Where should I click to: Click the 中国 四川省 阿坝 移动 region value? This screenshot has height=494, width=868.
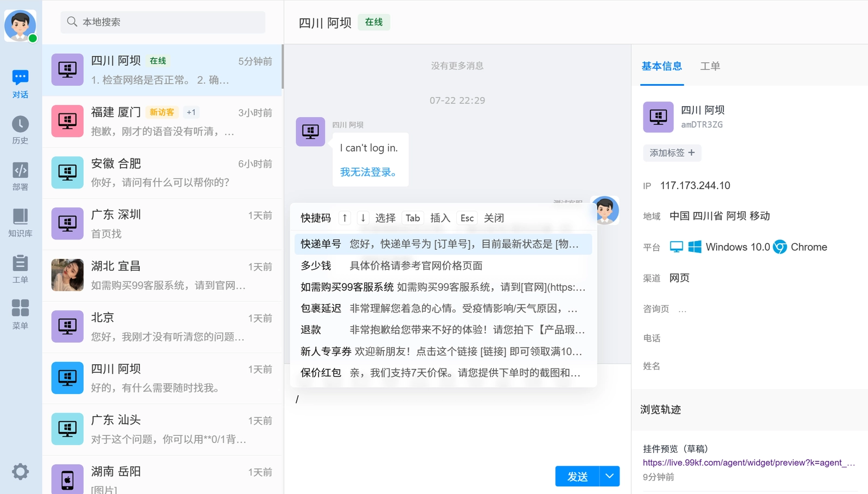(719, 216)
